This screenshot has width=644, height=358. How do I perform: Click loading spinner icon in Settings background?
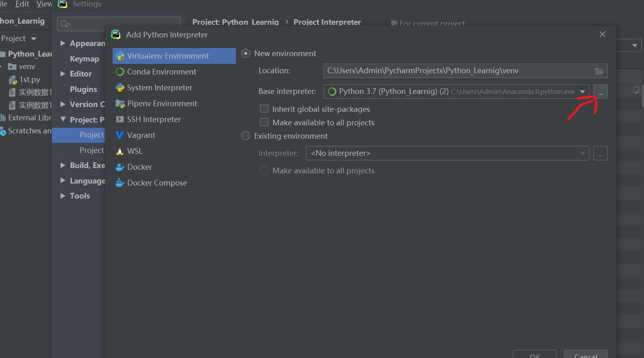pos(636,90)
